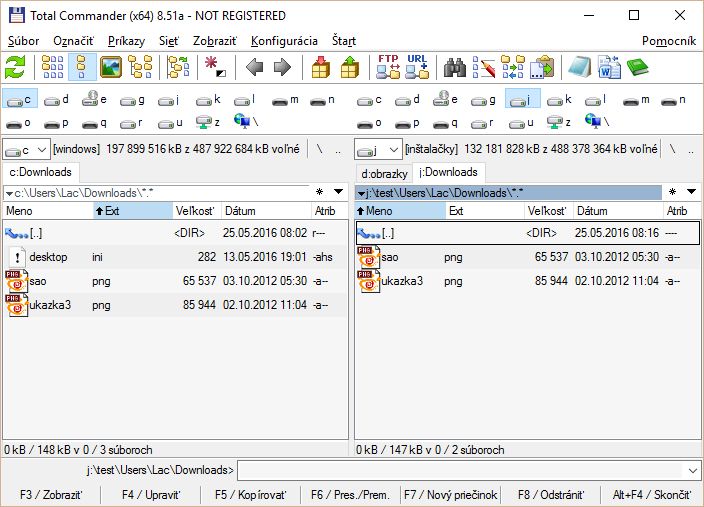Click the F6 / Pres./Prem. button

point(350,495)
